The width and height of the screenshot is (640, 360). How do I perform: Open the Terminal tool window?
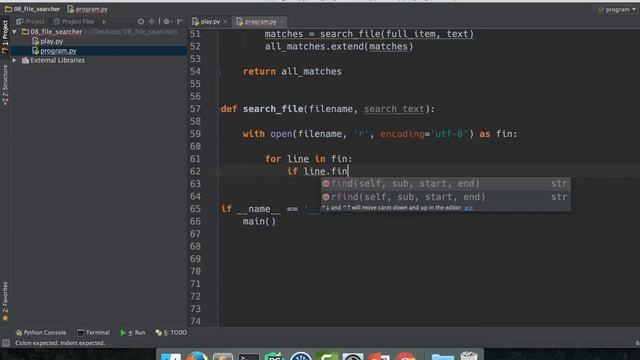pos(93,333)
